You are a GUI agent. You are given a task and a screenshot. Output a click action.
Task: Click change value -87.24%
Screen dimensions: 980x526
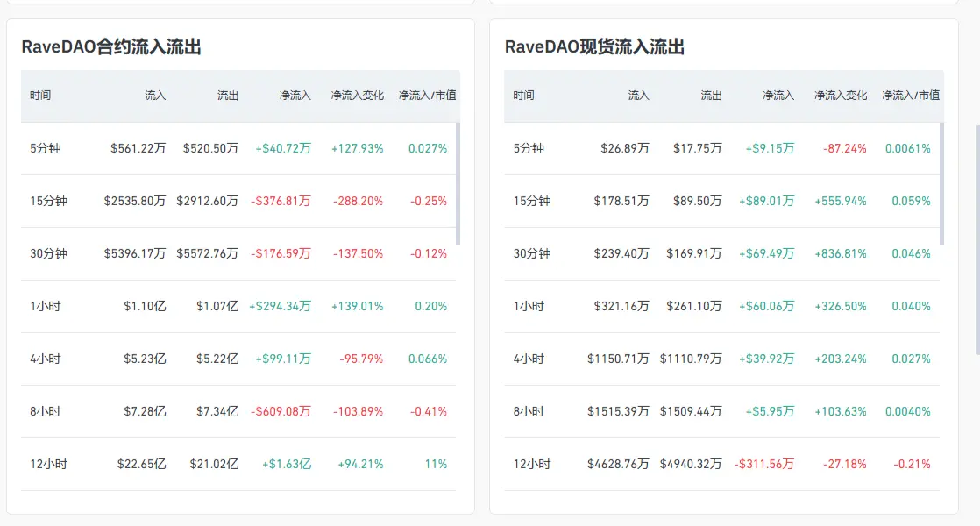coord(845,149)
